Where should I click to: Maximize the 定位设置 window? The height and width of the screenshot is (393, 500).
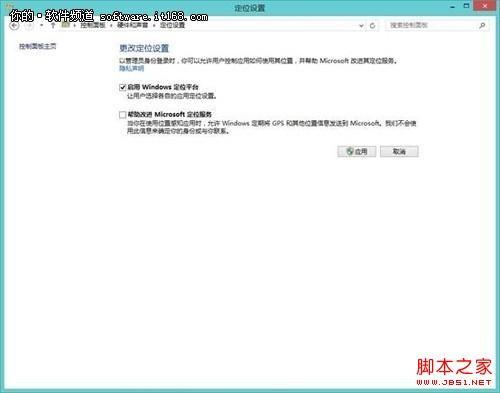point(467,6)
